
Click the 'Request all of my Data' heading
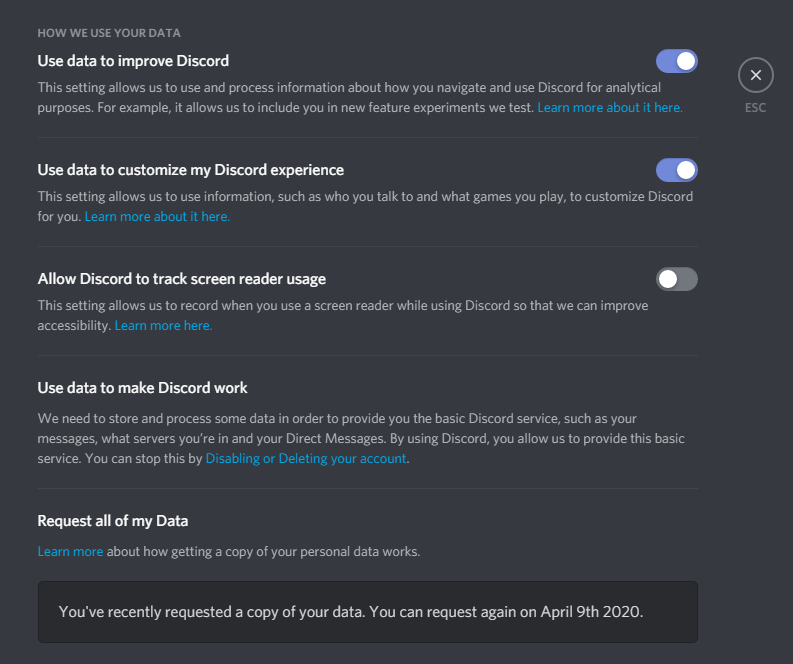[112, 521]
